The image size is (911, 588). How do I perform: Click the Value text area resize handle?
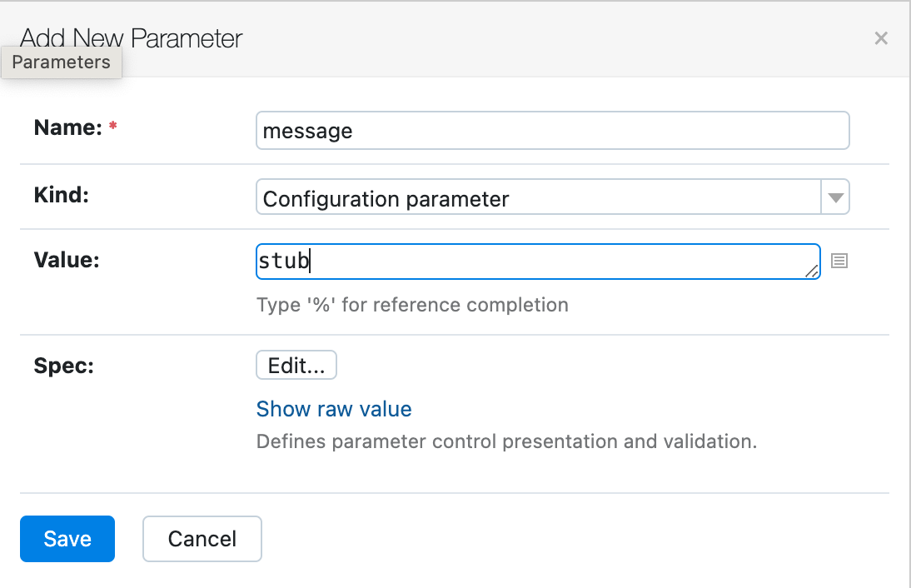(811, 271)
